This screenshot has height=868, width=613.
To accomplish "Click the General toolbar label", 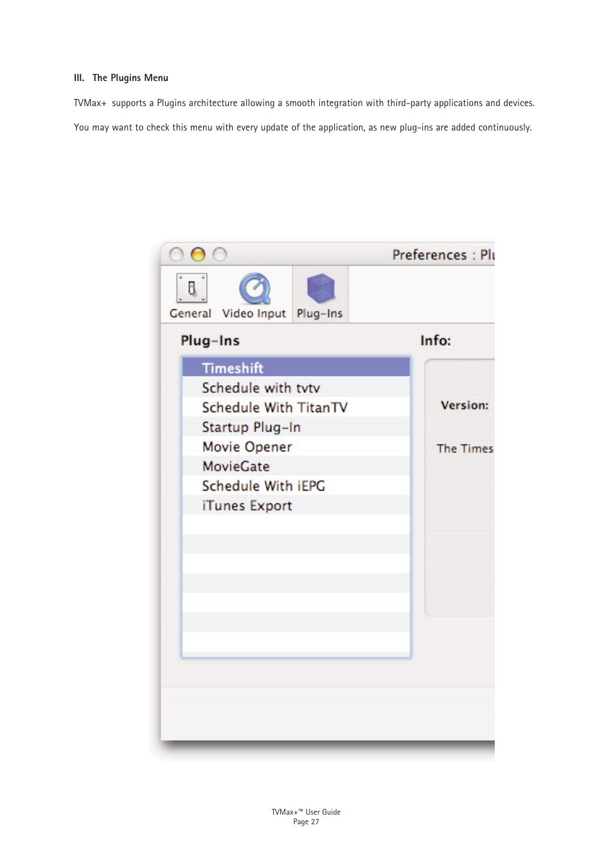I will (x=190, y=313).
